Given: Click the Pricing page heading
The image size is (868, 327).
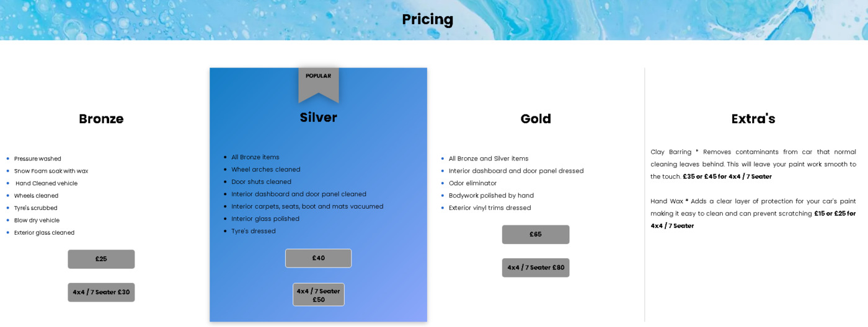Looking at the screenshot, I should tap(428, 19).
